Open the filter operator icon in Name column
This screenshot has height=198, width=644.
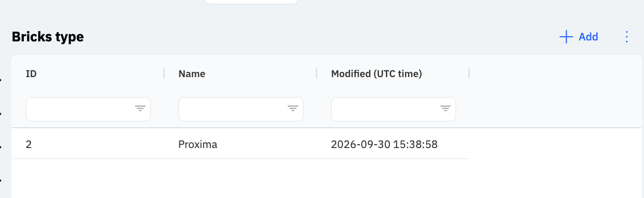pos(293,109)
